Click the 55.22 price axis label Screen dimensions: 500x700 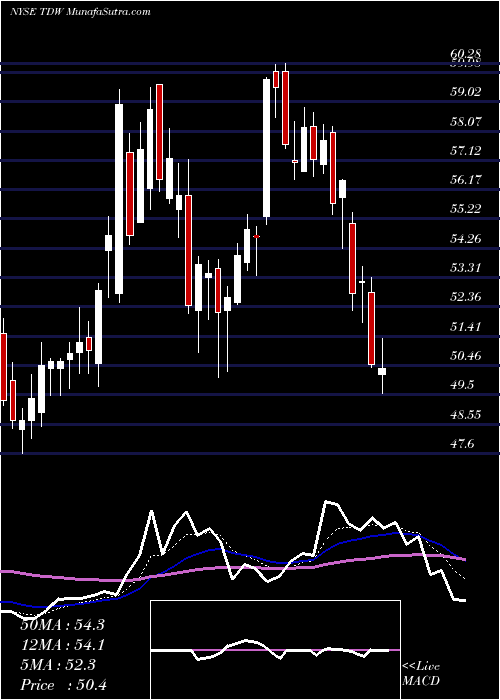point(466,209)
